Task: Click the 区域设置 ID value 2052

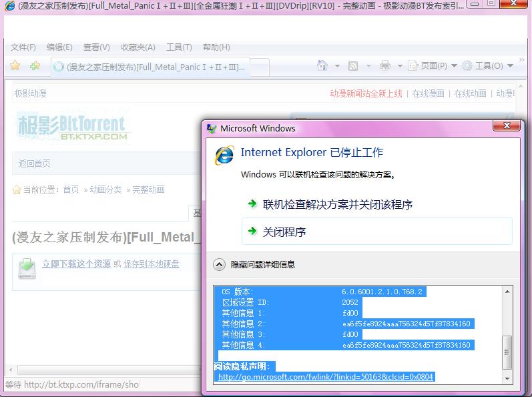Action: (350, 302)
